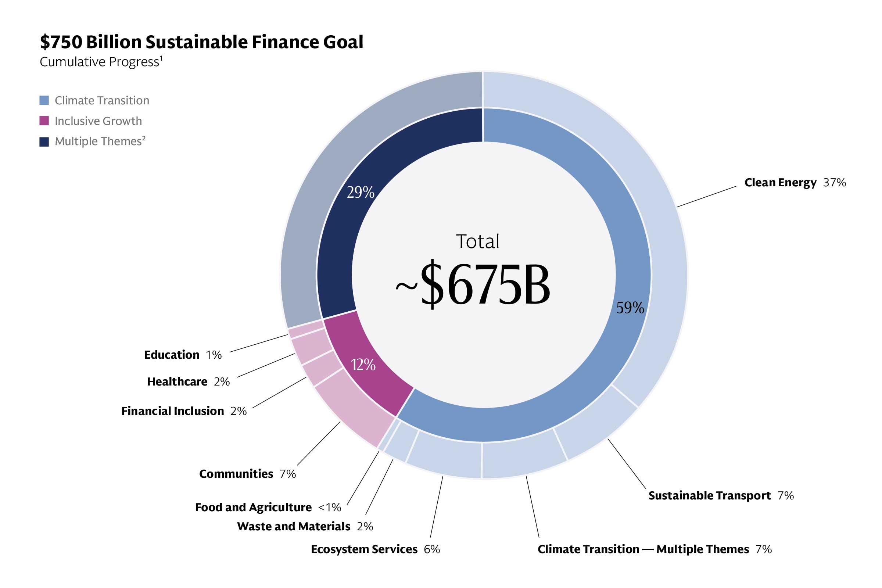Click the Inclusive Growth legend magenta swatch
The image size is (882, 588).
coord(44,121)
